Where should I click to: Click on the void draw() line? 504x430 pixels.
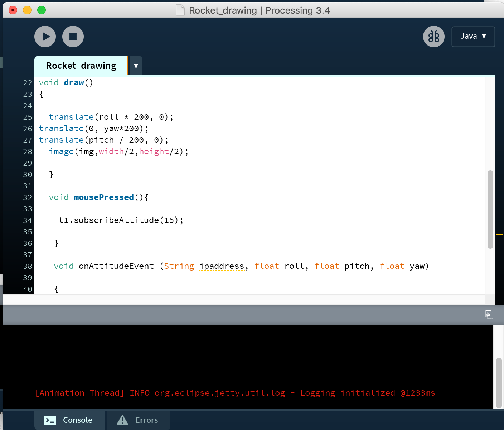tap(66, 83)
